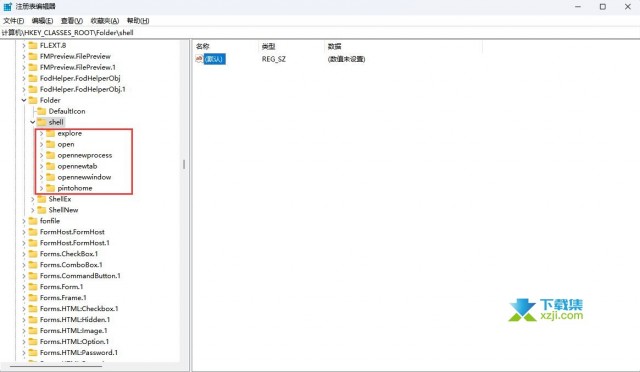The height and width of the screenshot is (372, 640).
Task: Click the (数值未设置) data cell
Action: (346, 59)
